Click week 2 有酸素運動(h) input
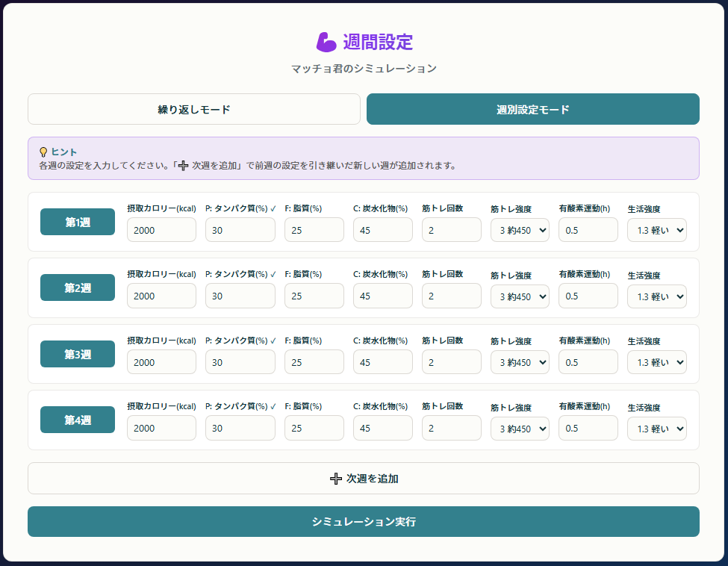Image resolution: width=728 pixels, height=566 pixels. [x=588, y=296]
